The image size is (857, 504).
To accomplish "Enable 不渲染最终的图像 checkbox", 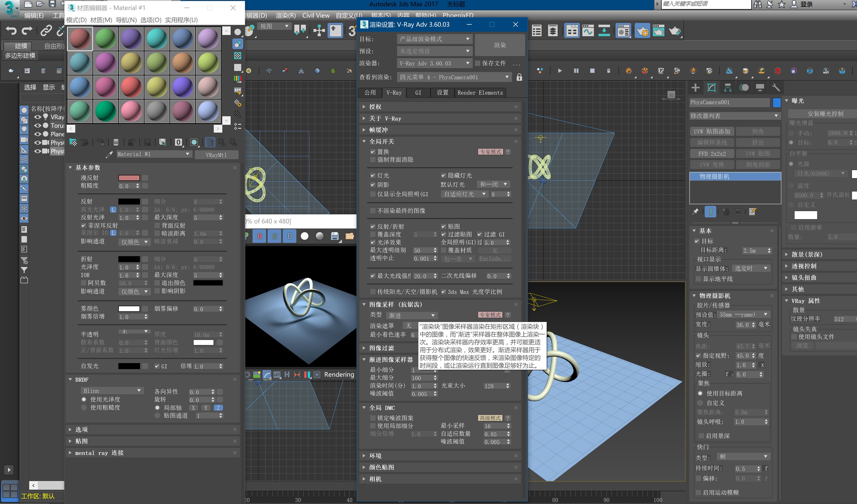I will click(x=373, y=211).
